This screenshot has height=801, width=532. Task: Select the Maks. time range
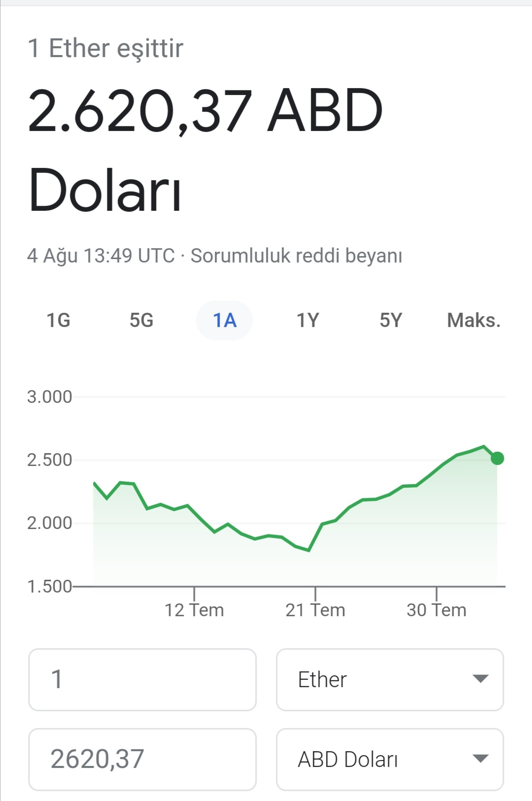(x=473, y=320)
